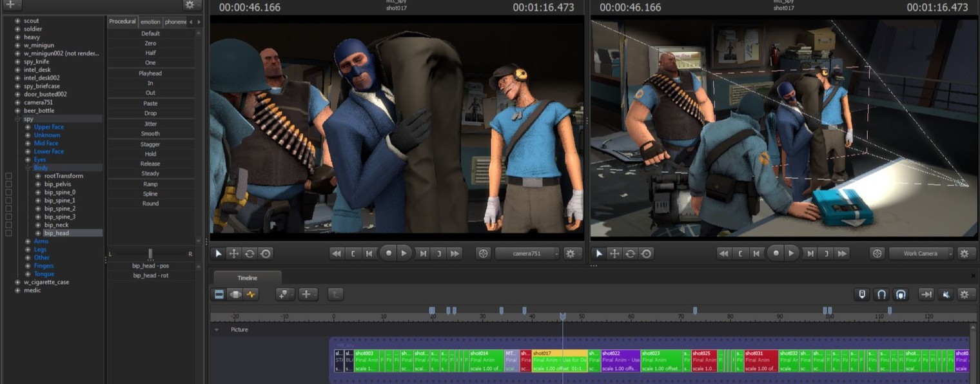Jump to the start in the camera751 viewport
The width and height of the screenshot is (980, 384).
coord(337,254)
